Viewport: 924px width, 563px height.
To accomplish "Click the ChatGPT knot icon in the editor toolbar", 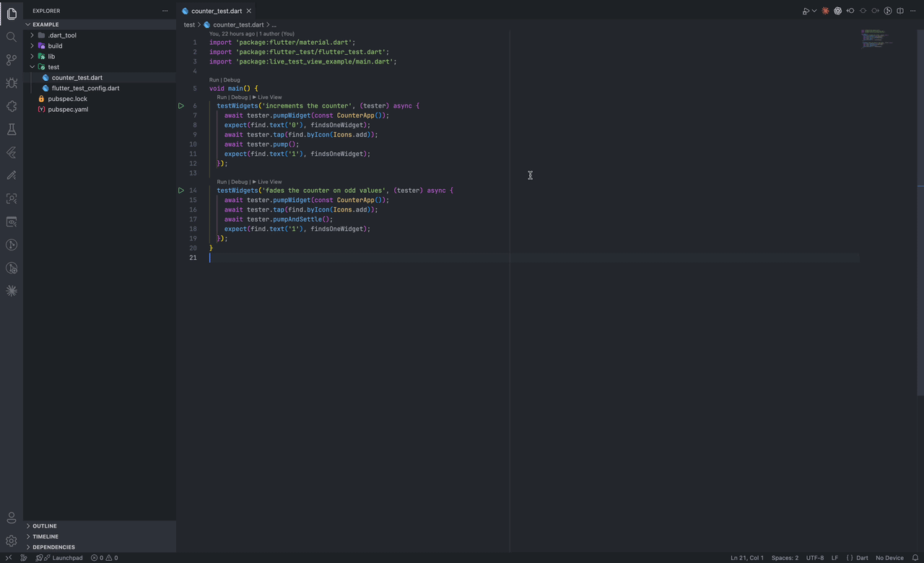I will click(837, 11).
